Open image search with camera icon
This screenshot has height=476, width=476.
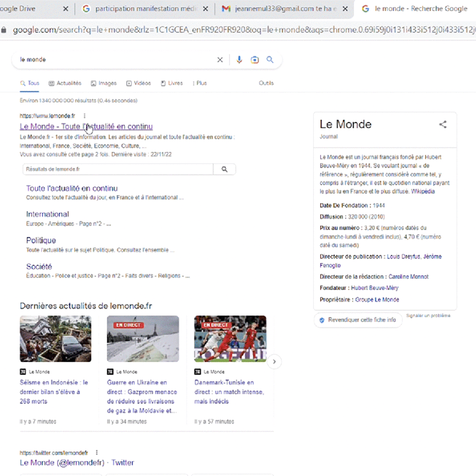click(x=255, y=60)
